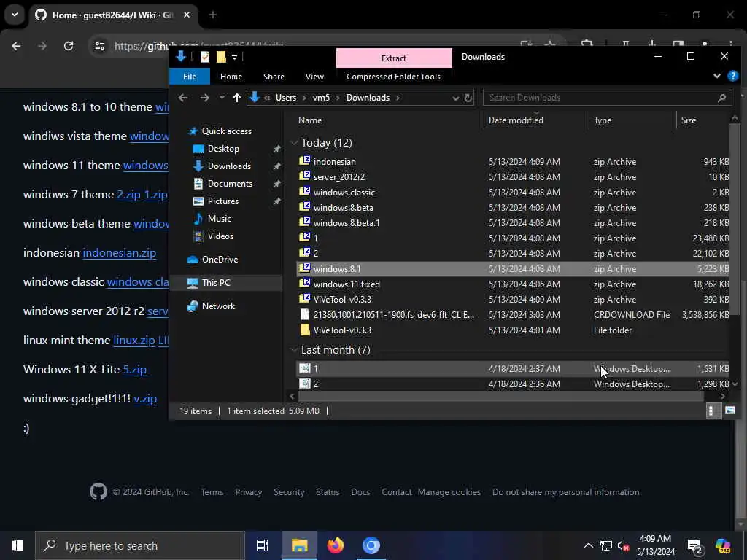Select the server_2012r2 zip file
The height and width of the screenshot is (560, 747).
tap(513, 177)
